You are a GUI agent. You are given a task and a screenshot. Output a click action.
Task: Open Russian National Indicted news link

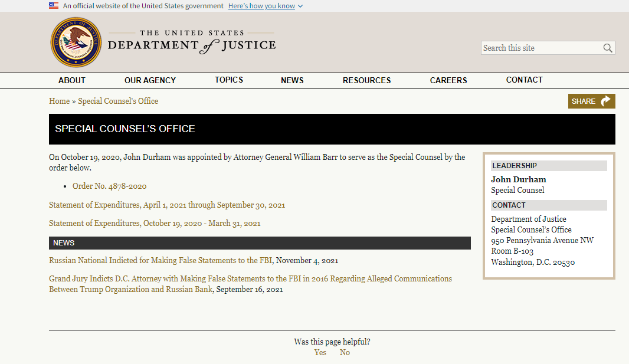(161, 260)
